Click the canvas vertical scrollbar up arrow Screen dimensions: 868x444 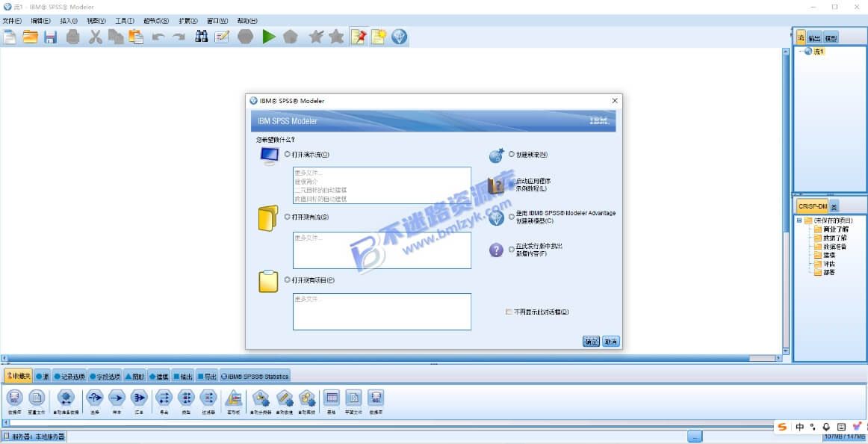[786, 52]
